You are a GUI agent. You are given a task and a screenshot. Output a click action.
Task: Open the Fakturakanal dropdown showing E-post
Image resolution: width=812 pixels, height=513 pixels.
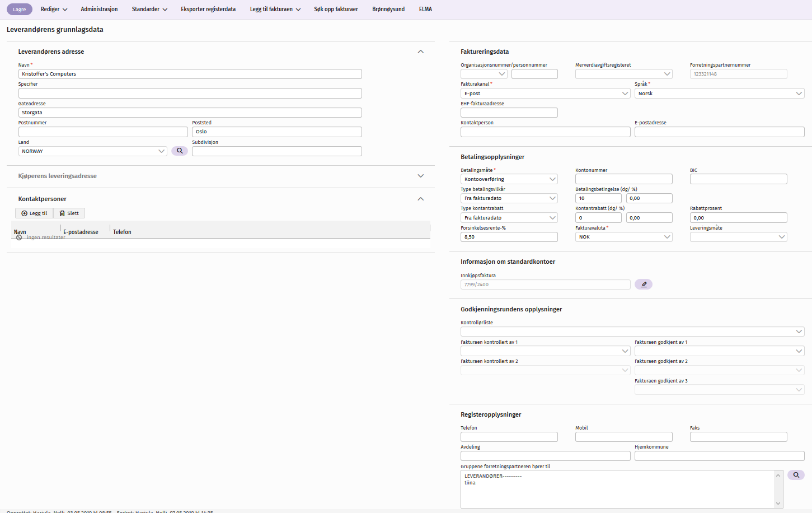click(x=546, y=94)
